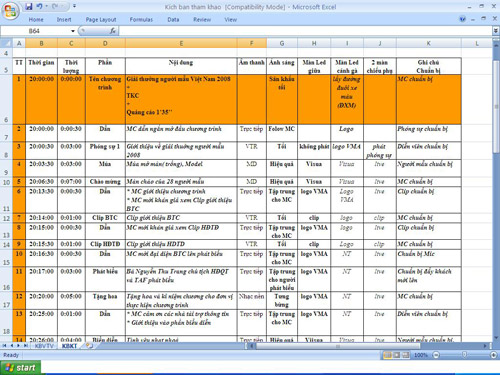The height and width of the screenshot is (375, 500).
Task: Select the 'Ghi chú Chuẩn bị' header cell
Action: tap(429, 66)
